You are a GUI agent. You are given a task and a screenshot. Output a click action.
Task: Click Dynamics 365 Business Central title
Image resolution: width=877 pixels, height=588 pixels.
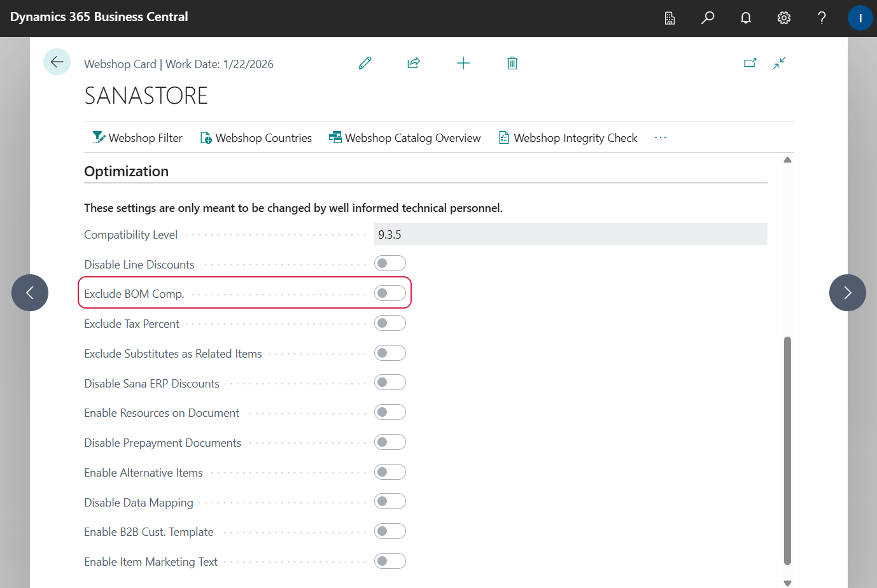(x=99, y=17)
